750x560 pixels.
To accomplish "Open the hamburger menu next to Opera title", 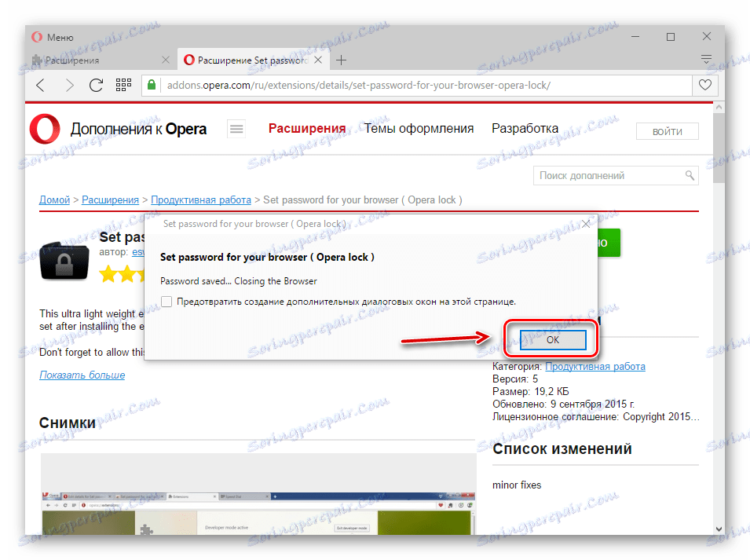I will coord(236,129).
